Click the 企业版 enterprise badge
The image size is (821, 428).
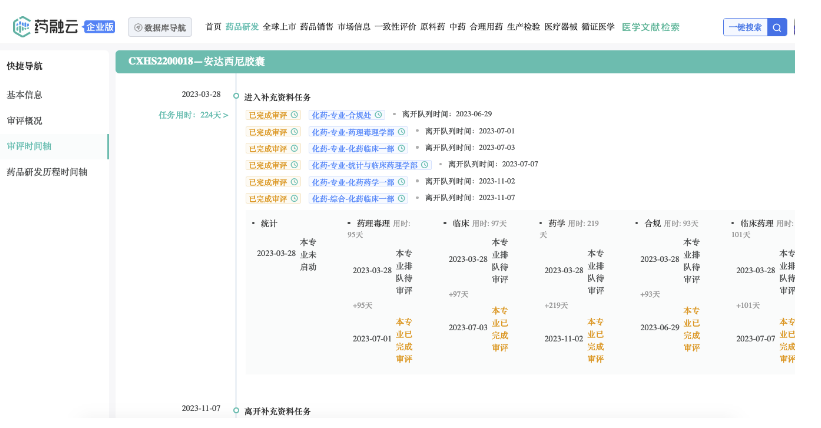tap(99, 27)
